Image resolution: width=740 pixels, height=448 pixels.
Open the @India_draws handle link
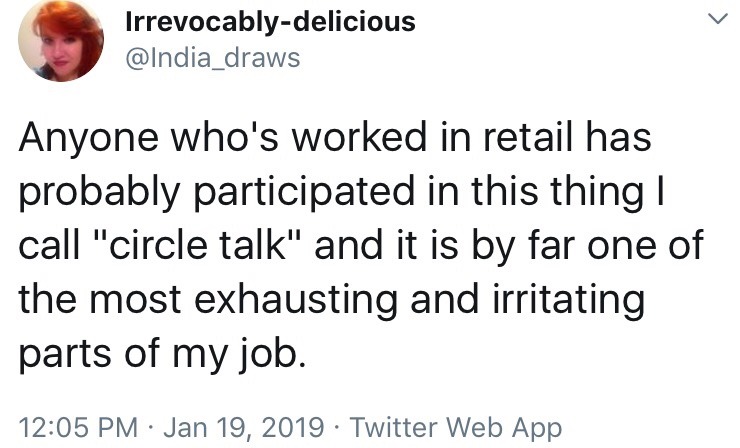pyautogui.click(x=213, y=58)
